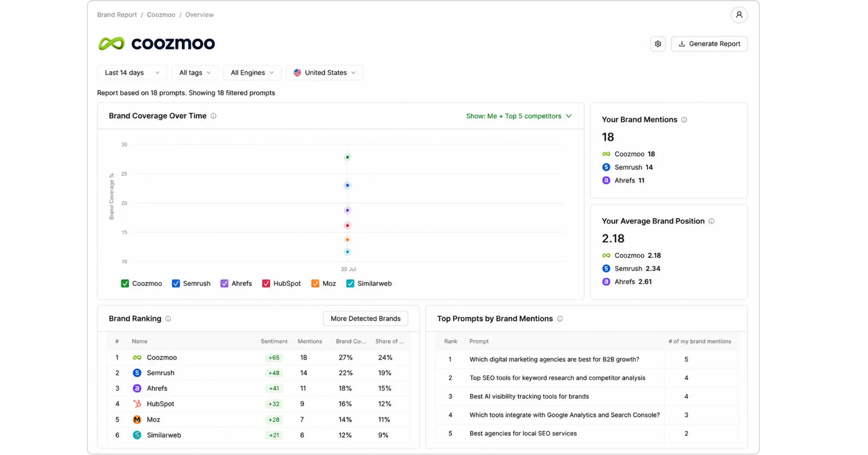Image resolution: width=868 pixels, height=455 pixels.
Task: Click the blue Semrush data point on chart
Action: click(347, 186)
